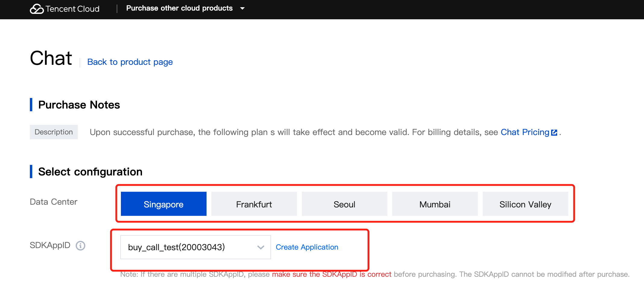Click the Create Application link
Image resolution: width=644 pixels, height=290 pixels.
tap(307, 247)
